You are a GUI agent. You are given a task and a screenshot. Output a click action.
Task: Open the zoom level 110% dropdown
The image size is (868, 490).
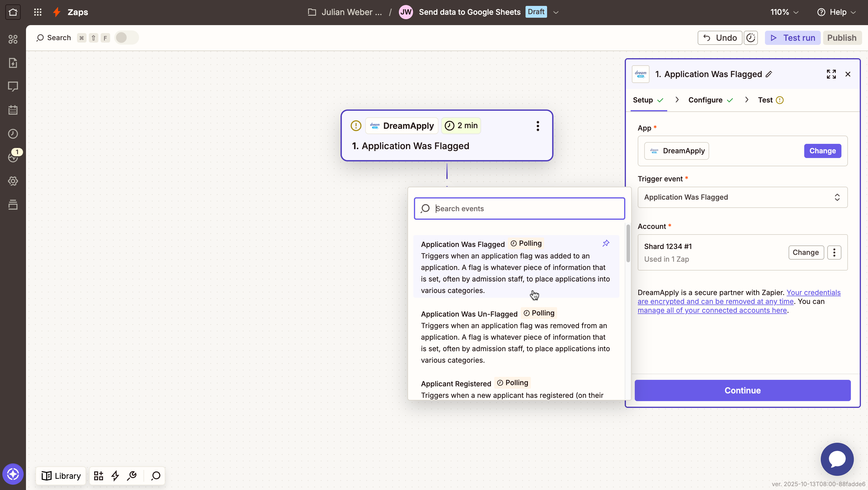pos(784,12)
